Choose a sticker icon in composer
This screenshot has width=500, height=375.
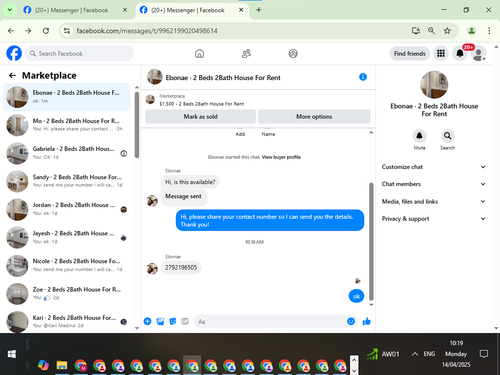pos(173,321)
